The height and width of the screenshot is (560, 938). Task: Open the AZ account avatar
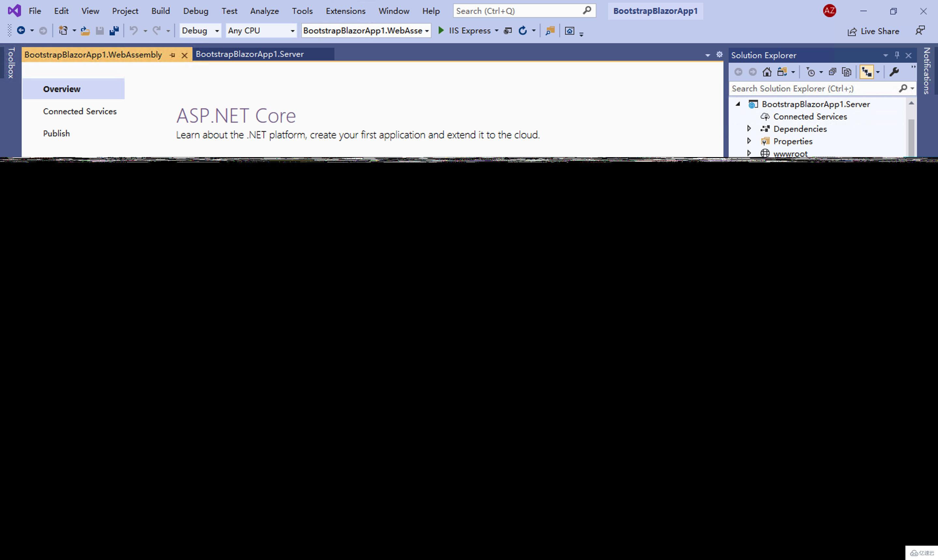coord(829,10)
